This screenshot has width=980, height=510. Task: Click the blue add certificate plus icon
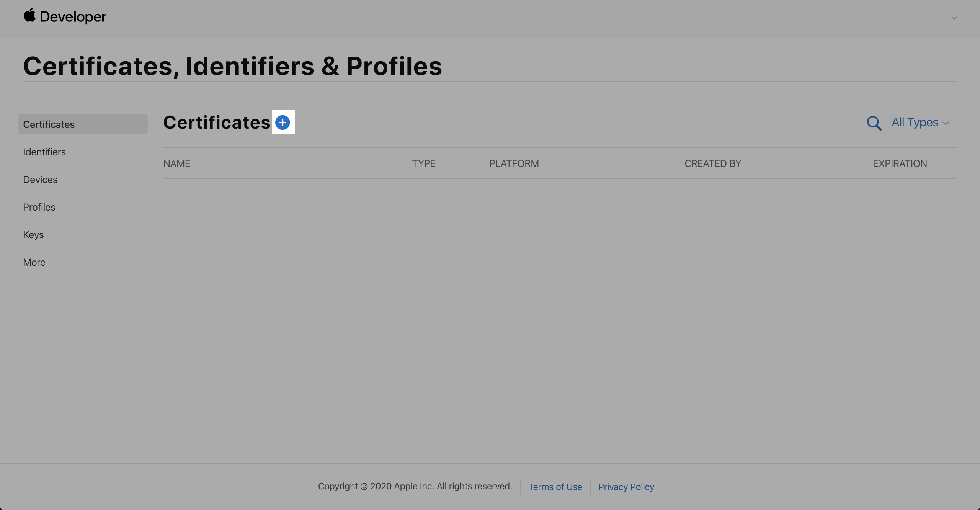click(x=283, y=123)
